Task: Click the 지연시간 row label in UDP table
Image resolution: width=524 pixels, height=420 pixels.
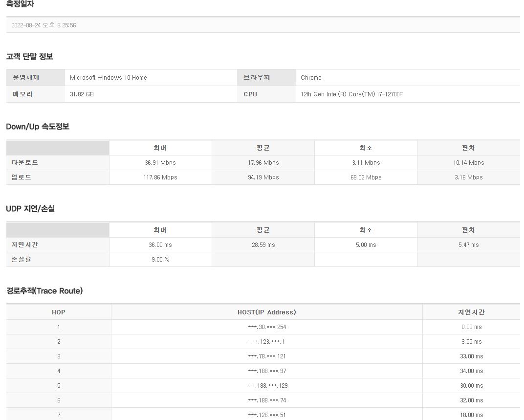Action: click(x=25, y=245)
